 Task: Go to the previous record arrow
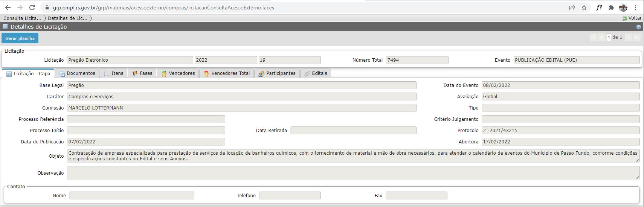pyautogui.click(x=601, y=37)
